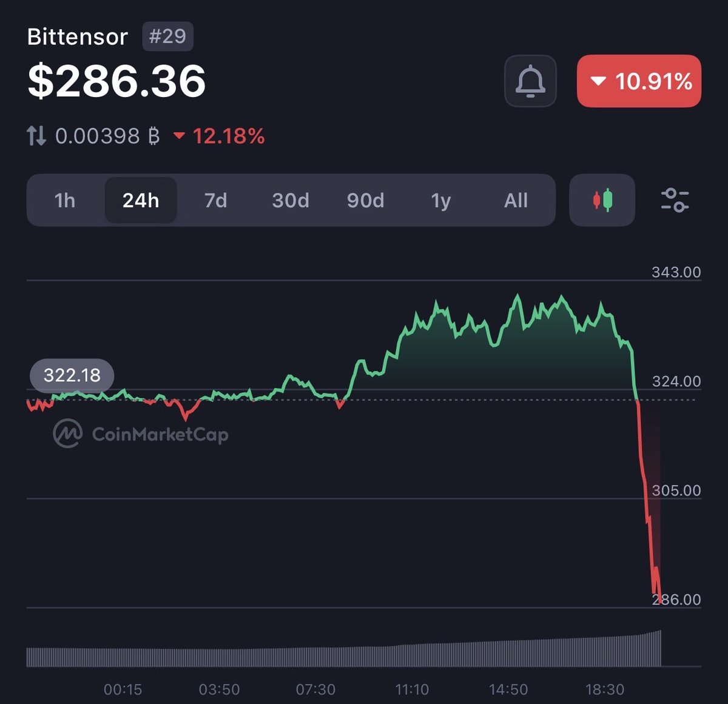Tap the #29 rank badge
This screenshot has width=728, height=704.
[167, 36]
